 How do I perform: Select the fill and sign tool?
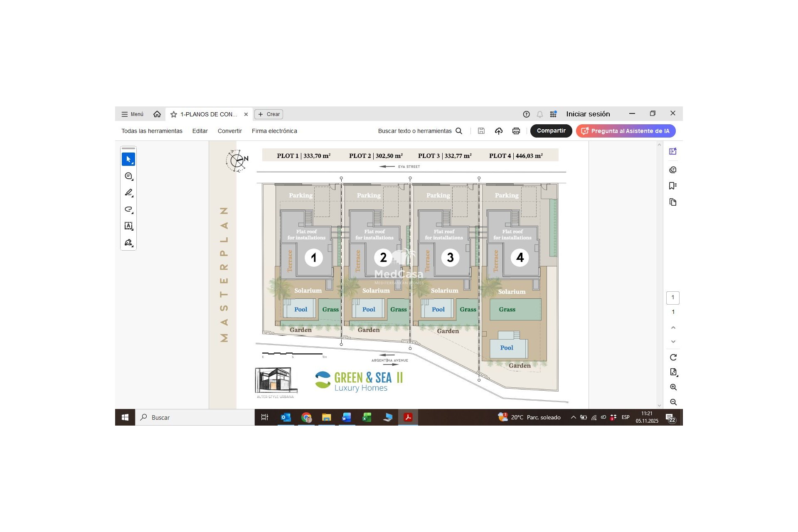click(x=128, y=242)
